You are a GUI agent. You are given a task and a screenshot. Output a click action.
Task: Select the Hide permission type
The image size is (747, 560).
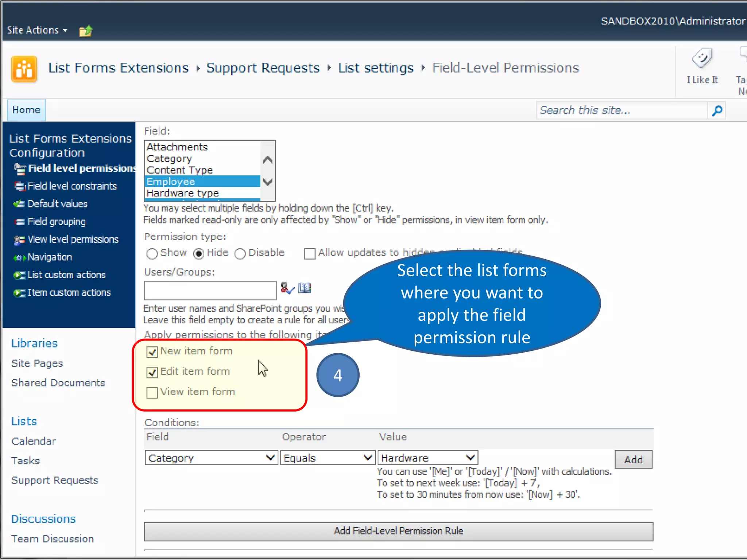[198, 253]
